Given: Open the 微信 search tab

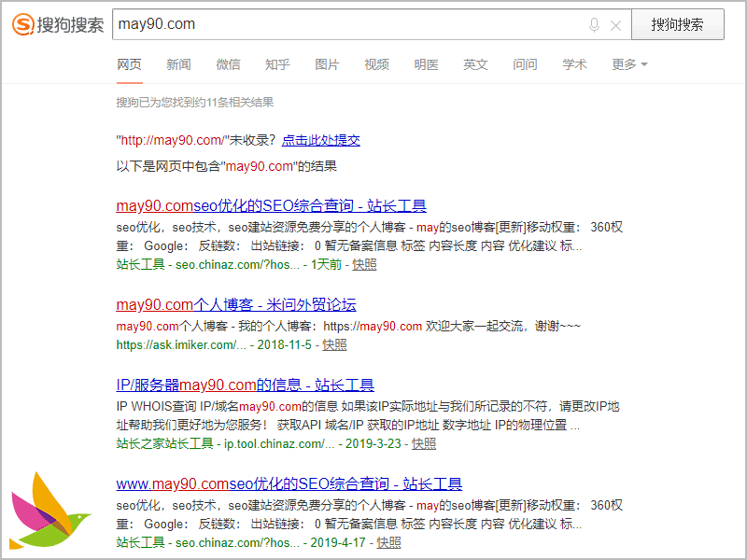Looking at the screenshot, I should click(228, 64).
